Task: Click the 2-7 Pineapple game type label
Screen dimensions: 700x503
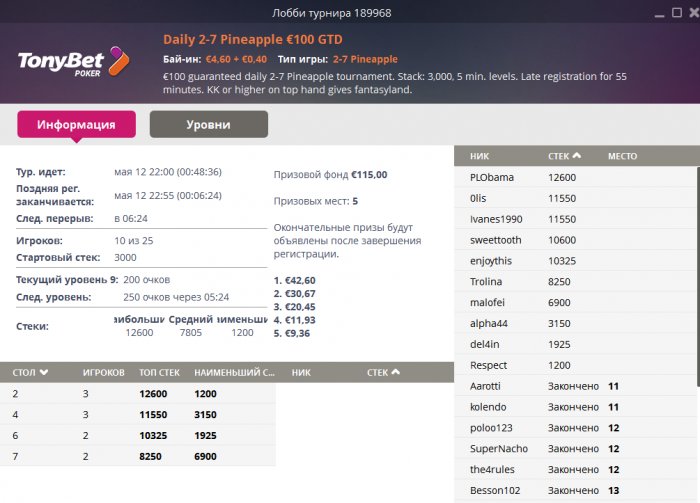Action: [x=365, y=60]
